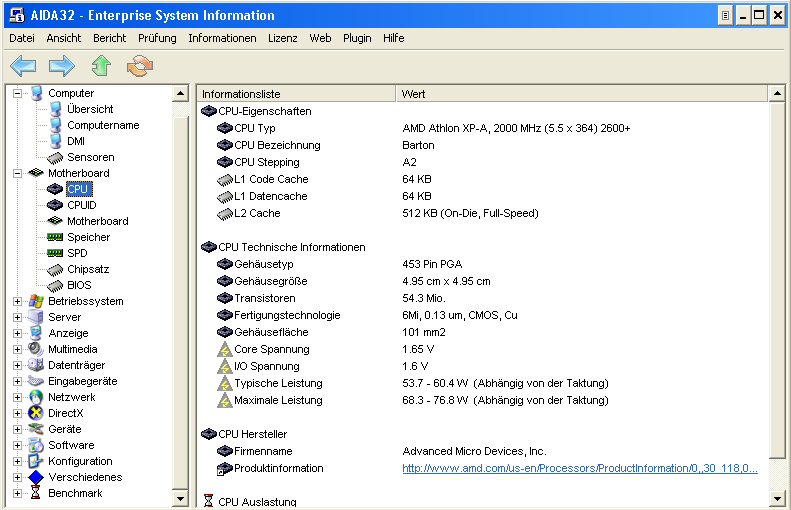This screenshot has height=510, width=791.
Task: Open the Prüfung menu
Action: click(x=157, y=38)
